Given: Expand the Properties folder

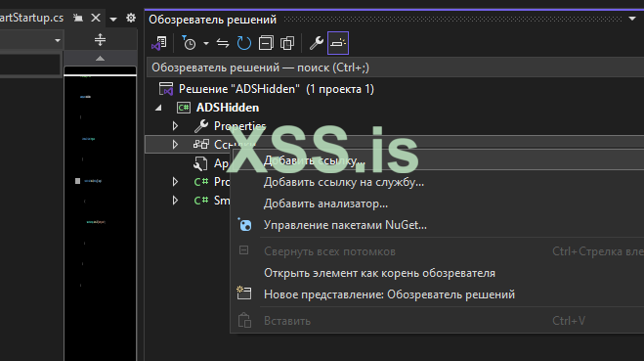Looking at the screenshot, I should [175, 126].
